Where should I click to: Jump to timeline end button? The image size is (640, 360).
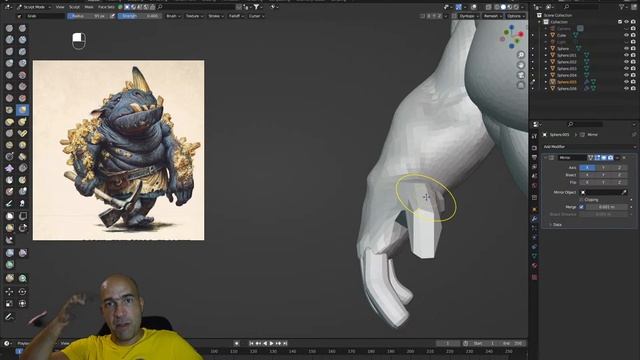285,343
